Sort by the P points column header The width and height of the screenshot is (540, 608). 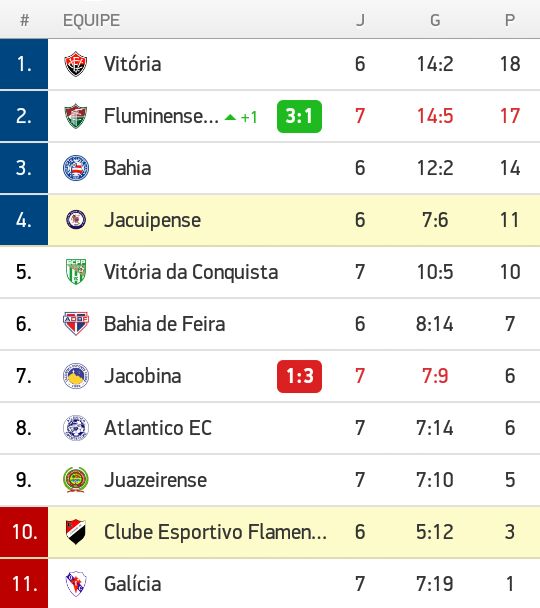tap(510, 20)
